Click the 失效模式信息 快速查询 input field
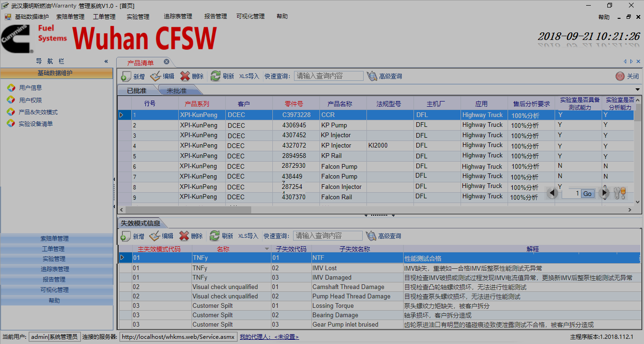644x344 pixels. tap(328, 236)
